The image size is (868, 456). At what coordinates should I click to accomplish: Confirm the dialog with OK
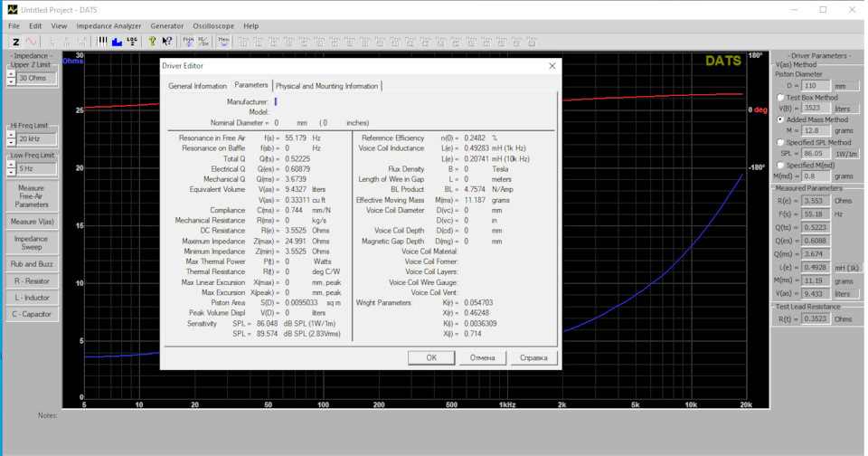pyautogui.click(x=431, y=358)
